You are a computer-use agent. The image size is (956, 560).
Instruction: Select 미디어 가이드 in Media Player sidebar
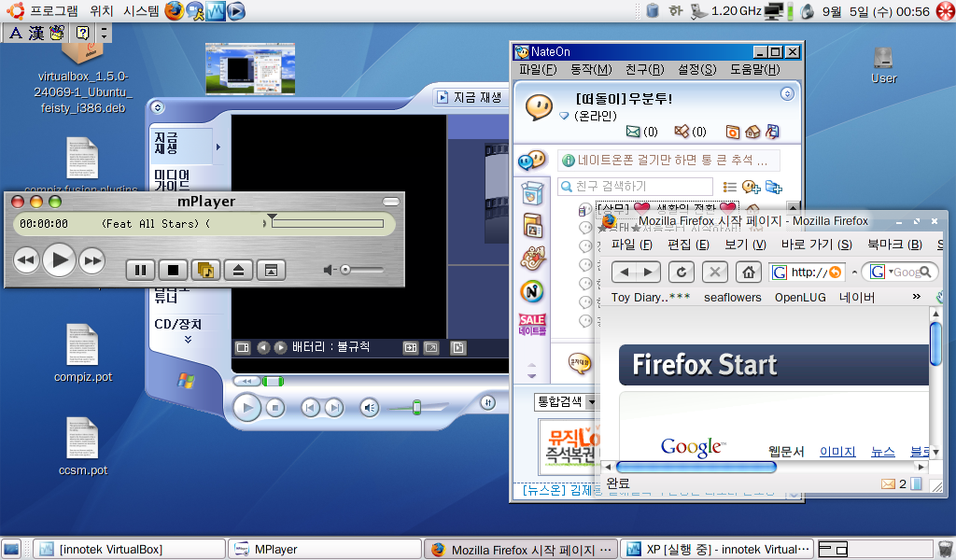point(172,180)
